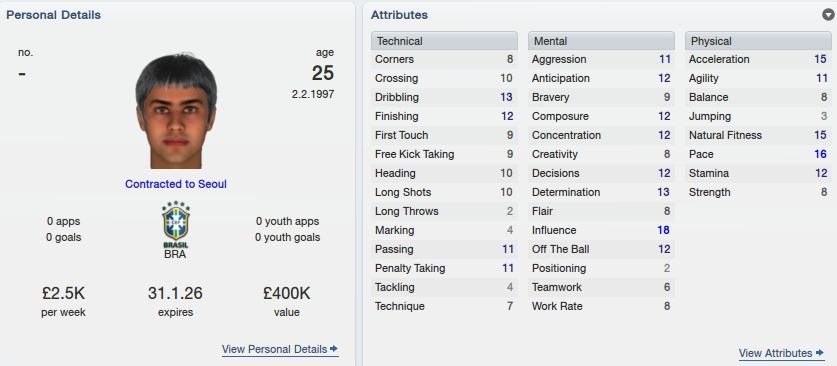Click the £2.5K per week wage
Image resolution: width=837 pixels, height=366 pixels.
coord(63,293)
